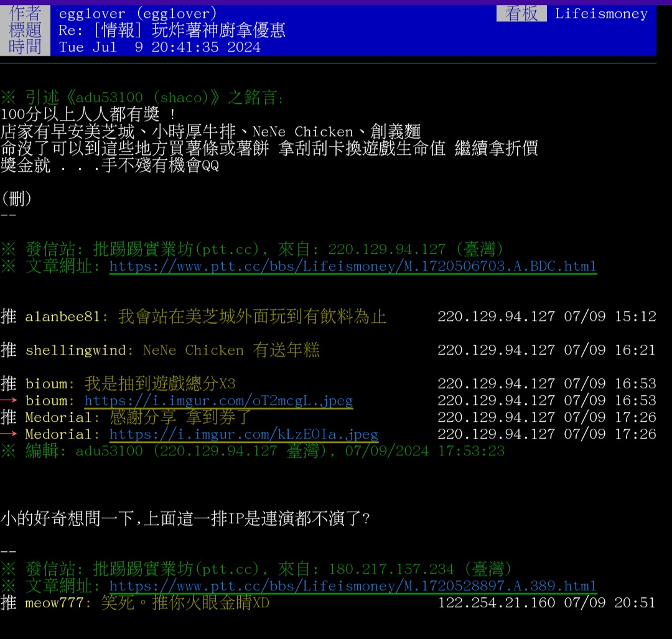The height and width of the screenshot is (639, 672).
Task: Click the post timestamp Tue Jul 9 20:41:35
Action: click(x=160, y=47)
